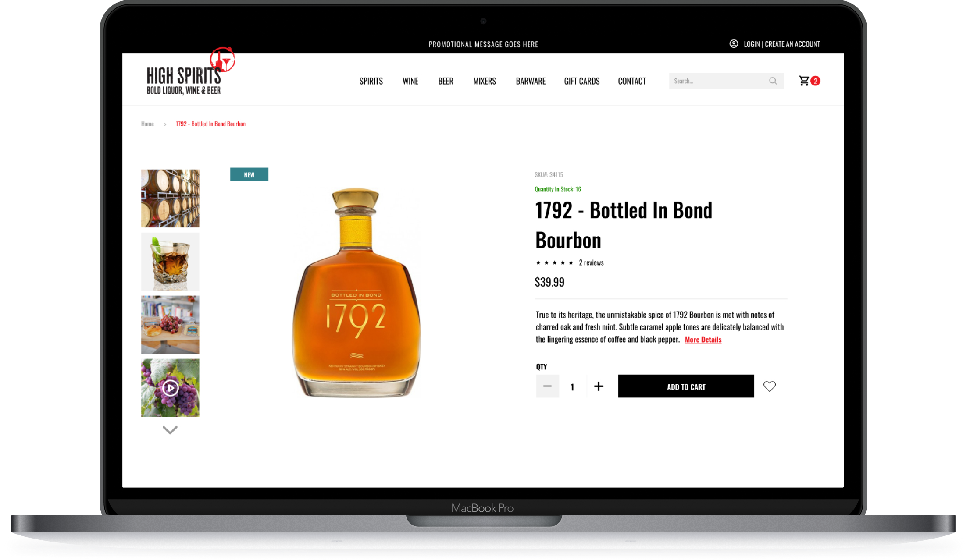Screen dimensions: 970x560
Task: Click the search magnifier icon
Action: pos(773,81)
